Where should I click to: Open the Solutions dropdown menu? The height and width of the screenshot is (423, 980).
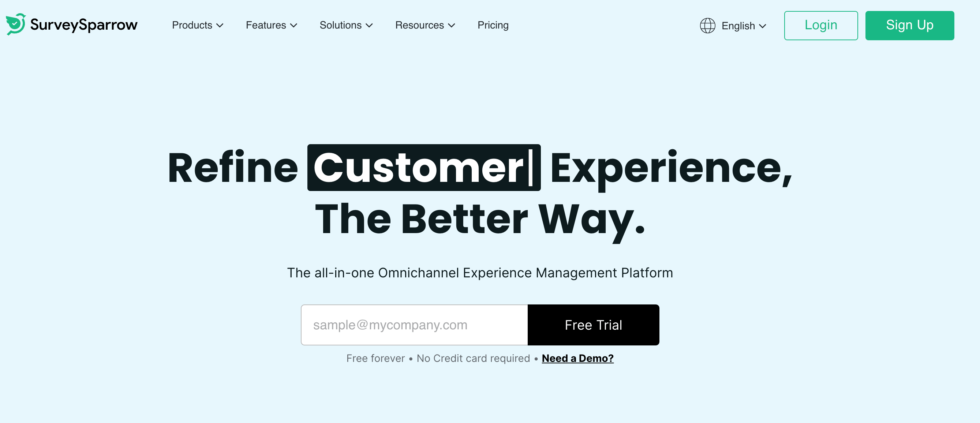(345, 25)
